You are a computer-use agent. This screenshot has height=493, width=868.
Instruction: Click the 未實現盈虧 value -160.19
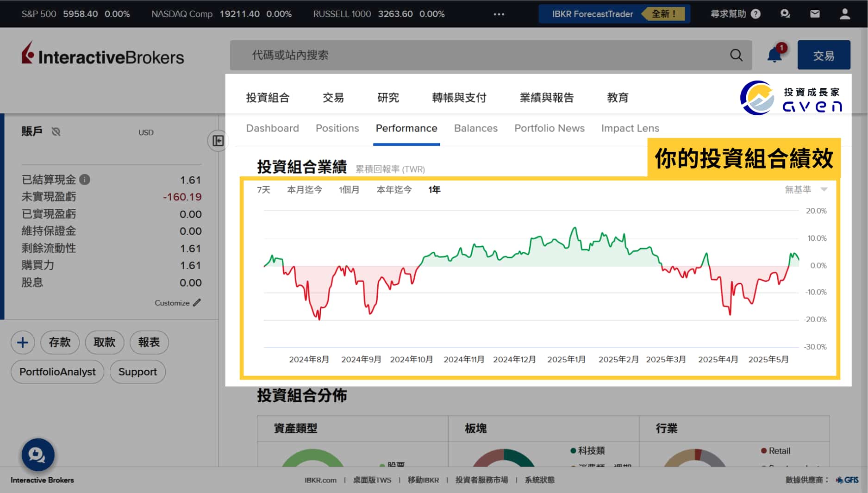[x=182, y=197]
